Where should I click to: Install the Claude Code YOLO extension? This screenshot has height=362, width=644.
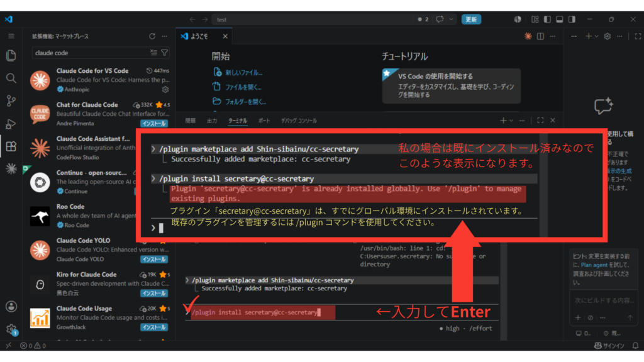click(x=154, y=260)
